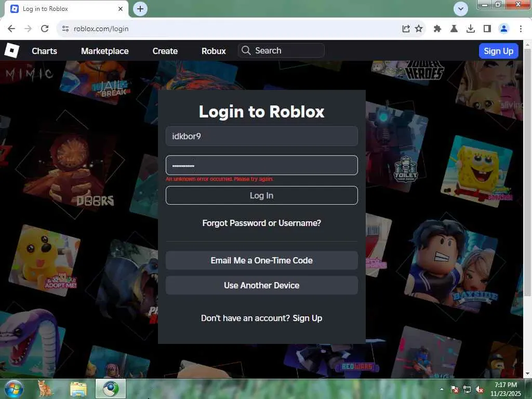Viewport: 532px width, 399px height.
Task: Open the Charts nav item
Action: coord(45,51)
